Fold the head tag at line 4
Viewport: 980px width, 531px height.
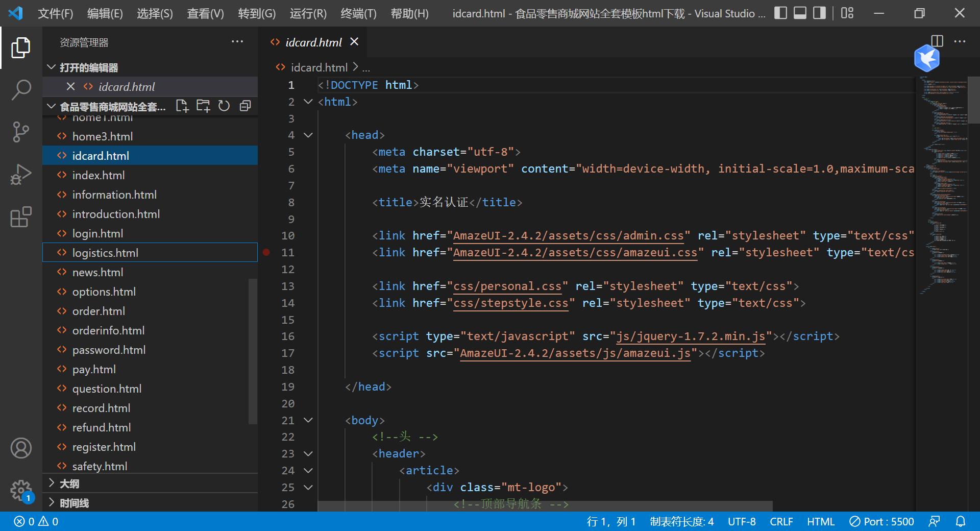tap(308, 135)
